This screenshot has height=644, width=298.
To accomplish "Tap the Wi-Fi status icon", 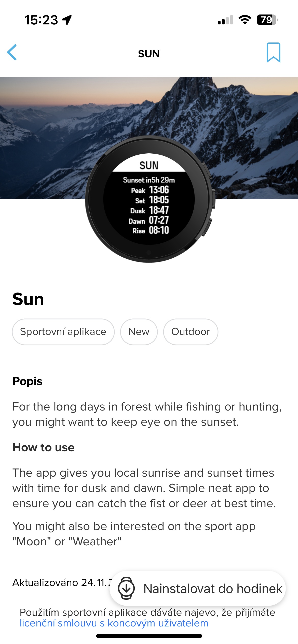I will click(x=245, y=20).
